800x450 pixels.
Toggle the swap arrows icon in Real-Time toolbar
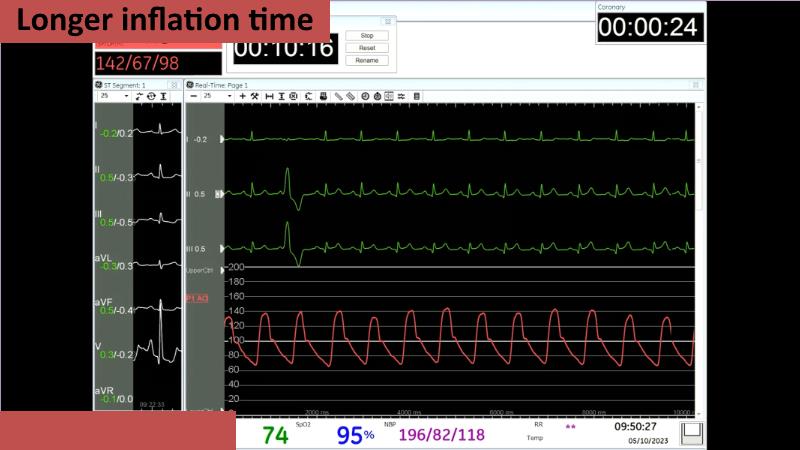tap(401, 96)
